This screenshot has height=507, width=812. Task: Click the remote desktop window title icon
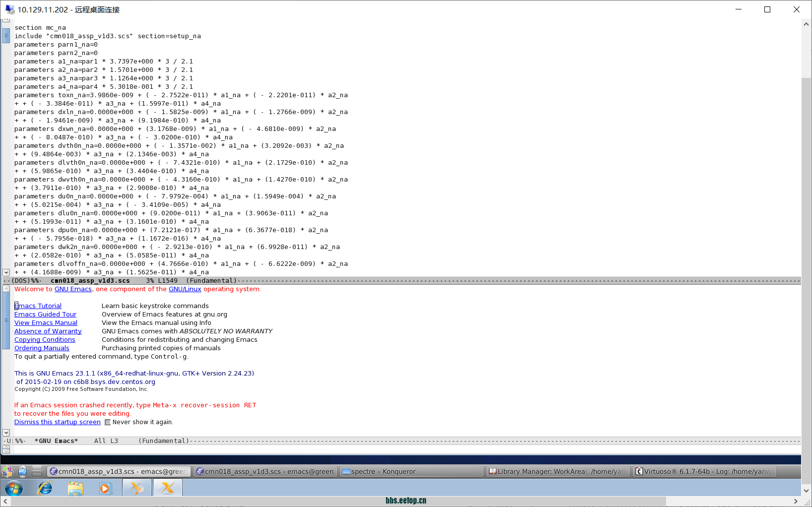click(9, 9)
